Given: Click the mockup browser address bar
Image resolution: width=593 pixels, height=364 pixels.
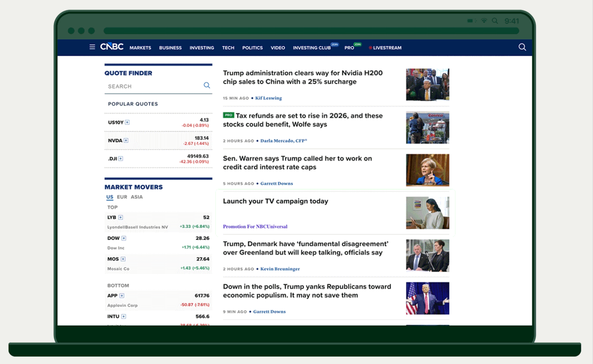Looking at the screenshot, I should pos(311,31).
